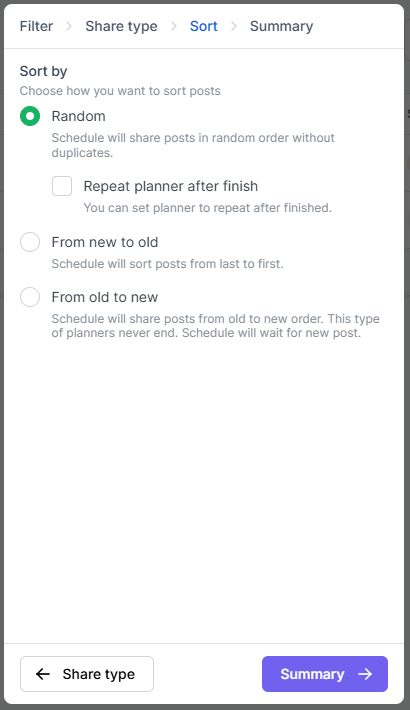Click the "From new to old" label text
Viewport: 410px width, 710px height.
[x=105, y=242]
